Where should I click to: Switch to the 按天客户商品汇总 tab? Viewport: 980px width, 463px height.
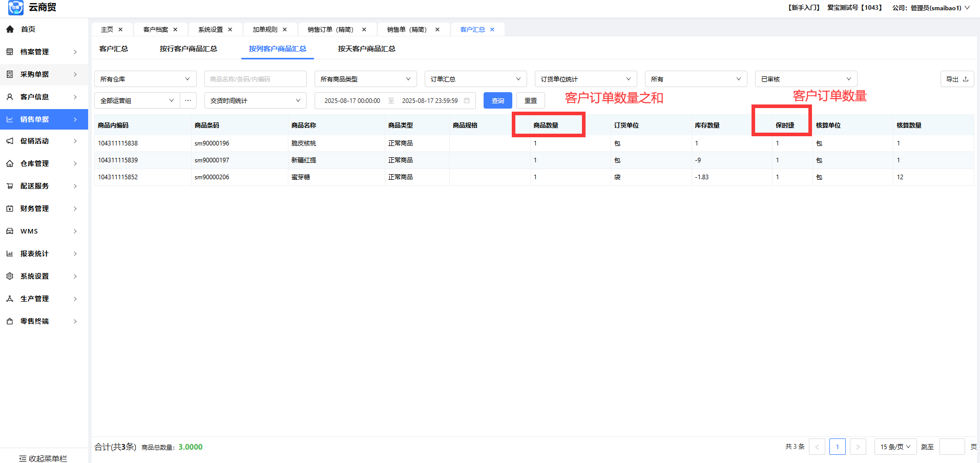(x=366, y=49)
